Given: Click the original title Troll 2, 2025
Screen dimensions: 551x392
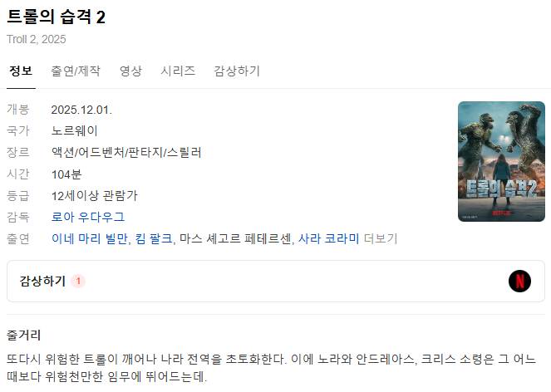Looking at the screenshot, I should [x=37, y=39].
